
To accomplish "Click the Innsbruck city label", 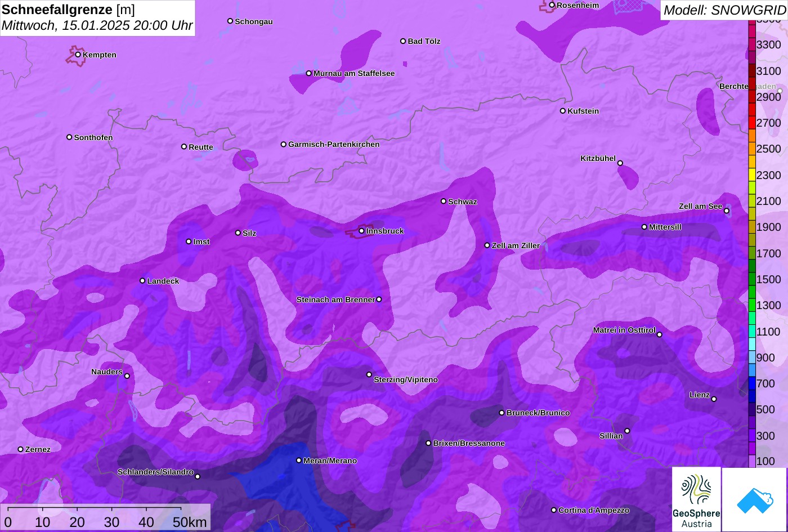I will click(385, 231).
